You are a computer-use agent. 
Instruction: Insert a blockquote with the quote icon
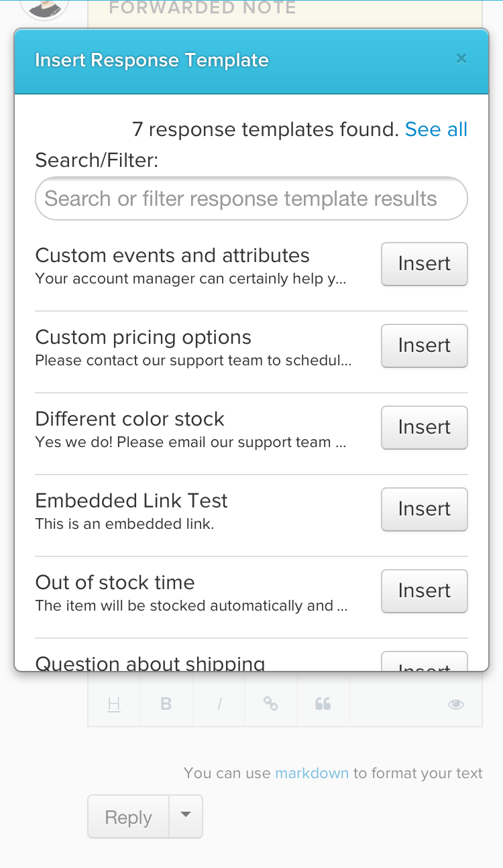tap(323, 704)
